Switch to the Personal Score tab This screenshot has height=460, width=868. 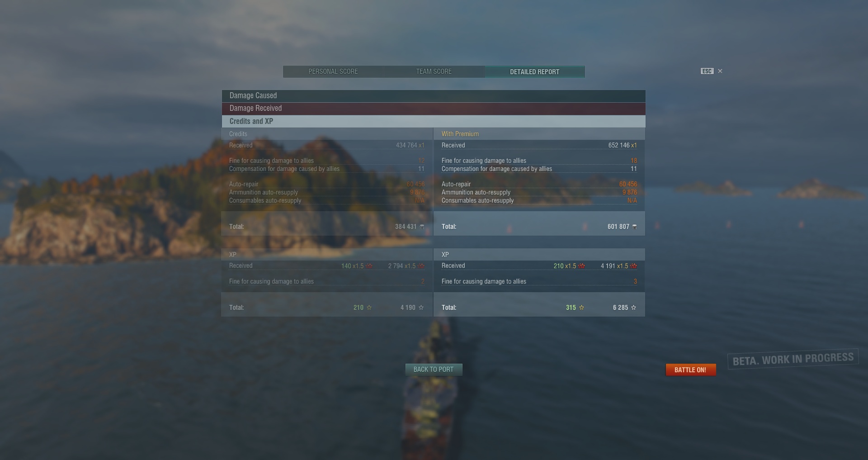point(333,71)
